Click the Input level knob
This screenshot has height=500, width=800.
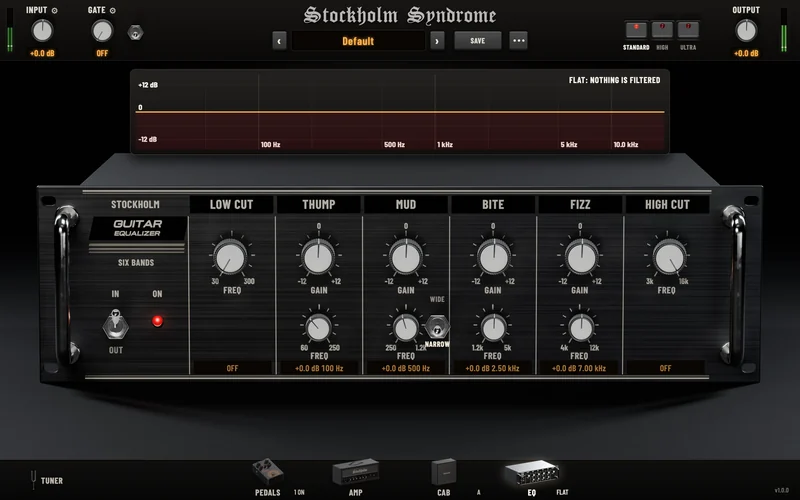(42, 31)
